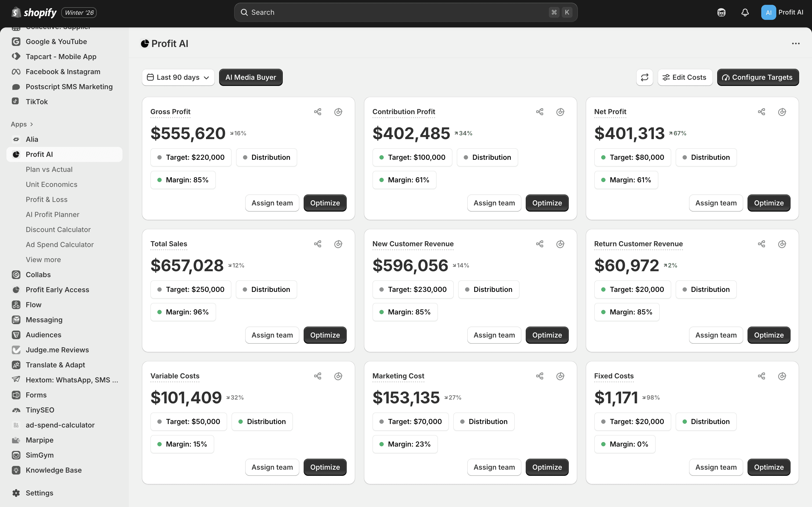Open the three-dot more actions menu
This screenshot has width=812, height=507.
coord(796,44)
